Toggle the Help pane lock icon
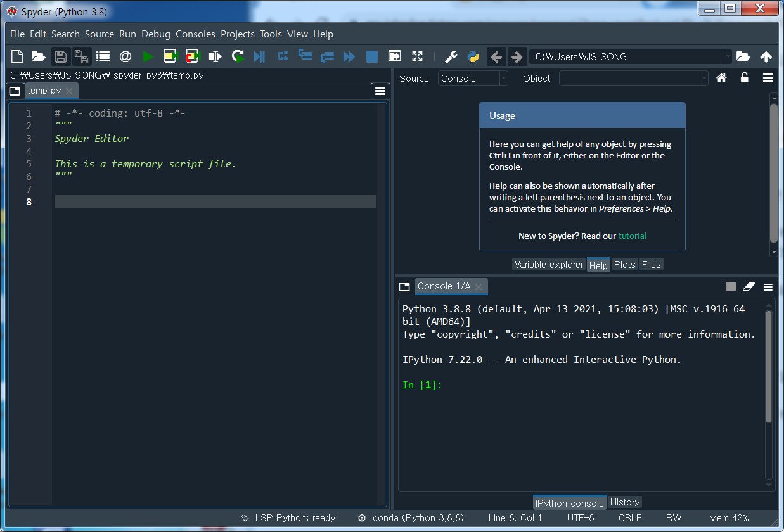 745,77
